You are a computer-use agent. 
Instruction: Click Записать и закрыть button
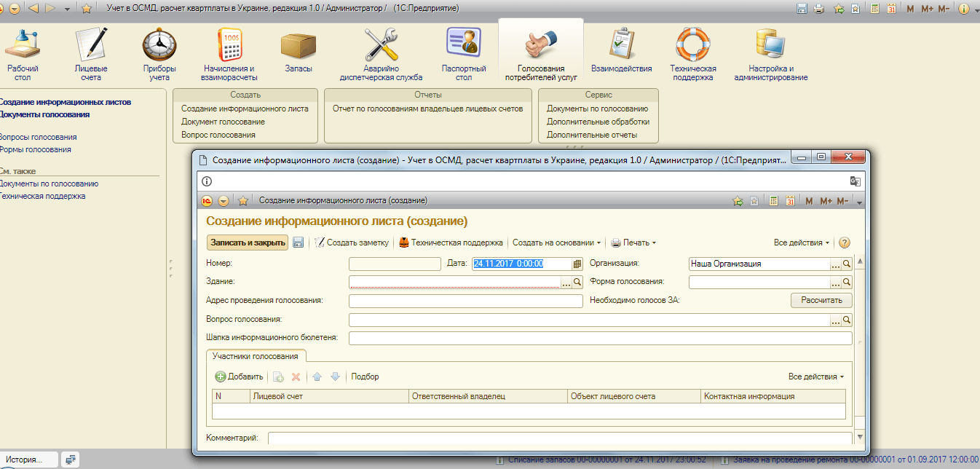point(248,243)
